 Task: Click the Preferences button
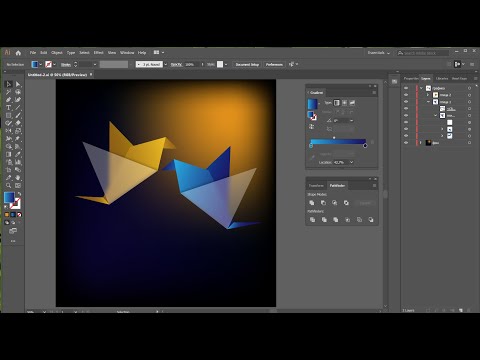pyautogui.click(x=274, y=64)
